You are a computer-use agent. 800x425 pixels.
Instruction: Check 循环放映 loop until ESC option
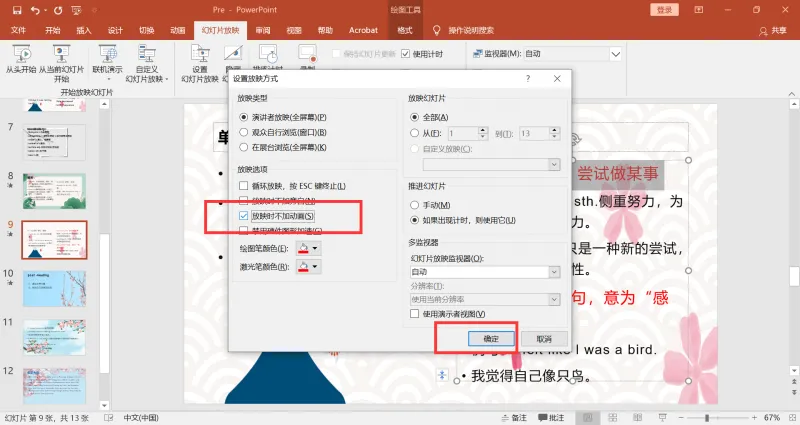(243, 186)
